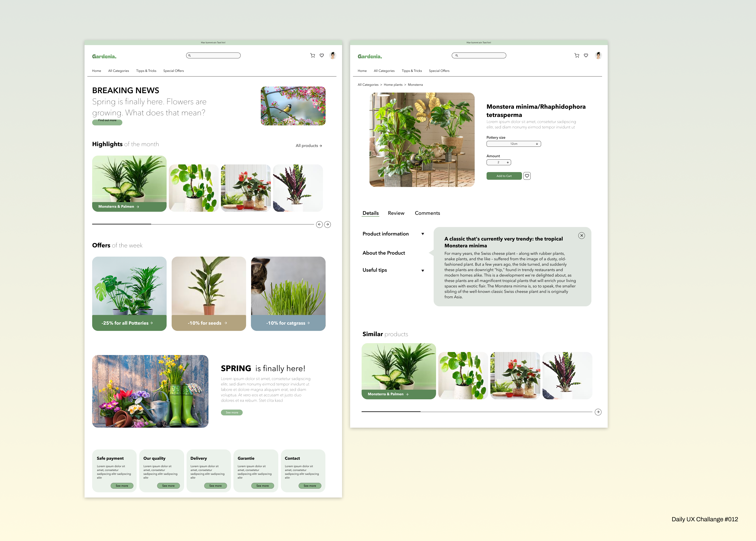Collapse the Product information section
Image resolution: width=756 pixels, height=541 pixels.
[x=423, y=234]
